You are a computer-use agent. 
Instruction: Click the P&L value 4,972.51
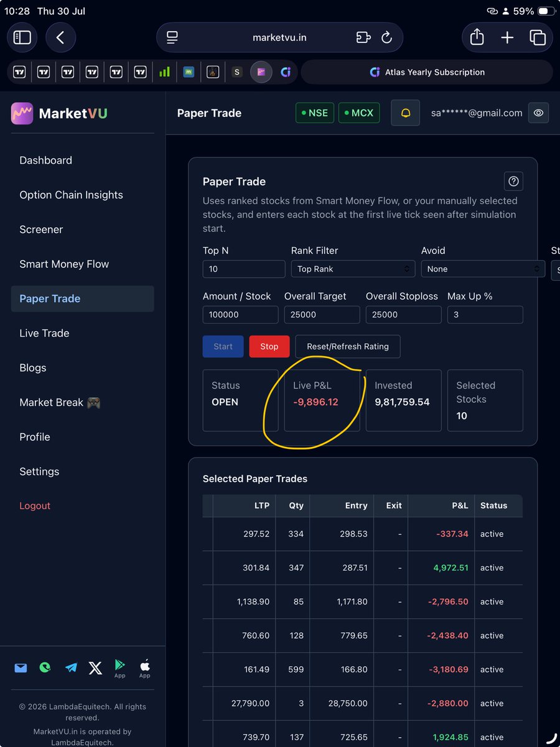[451, 568]
